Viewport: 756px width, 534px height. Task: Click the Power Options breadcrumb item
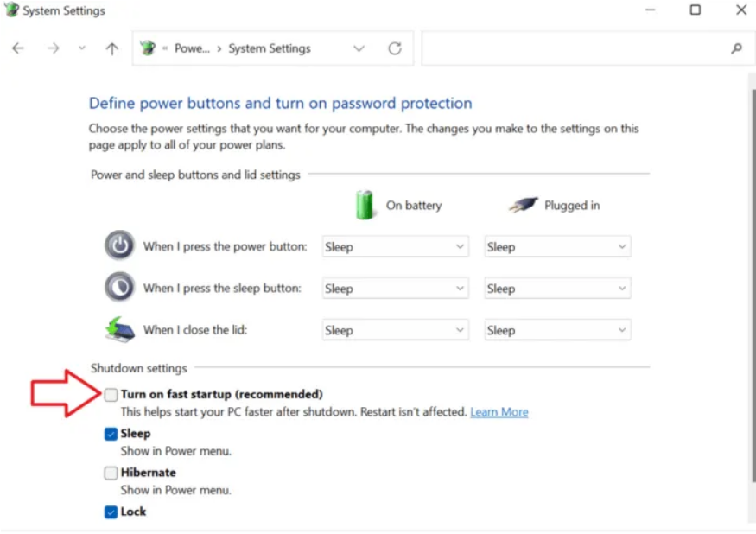(192, 48)
